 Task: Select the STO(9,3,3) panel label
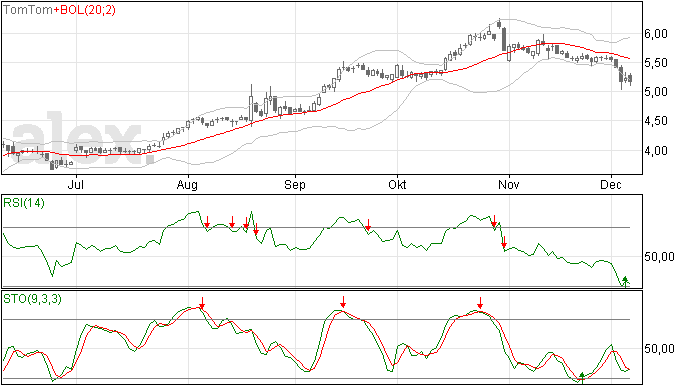tap(32, 299)
